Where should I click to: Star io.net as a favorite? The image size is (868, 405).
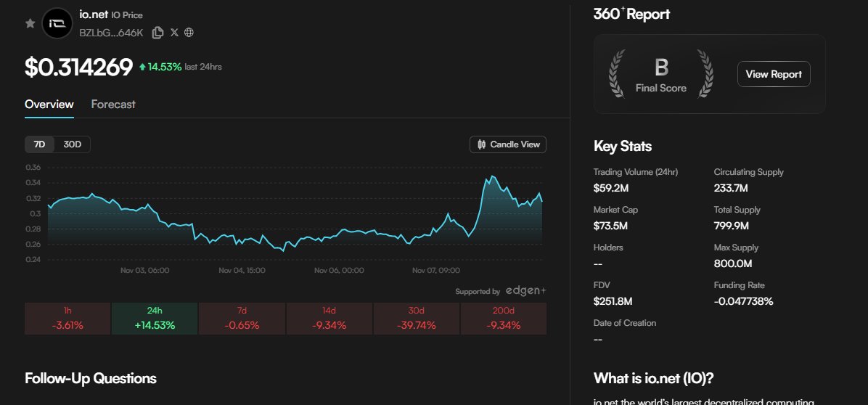30,23
